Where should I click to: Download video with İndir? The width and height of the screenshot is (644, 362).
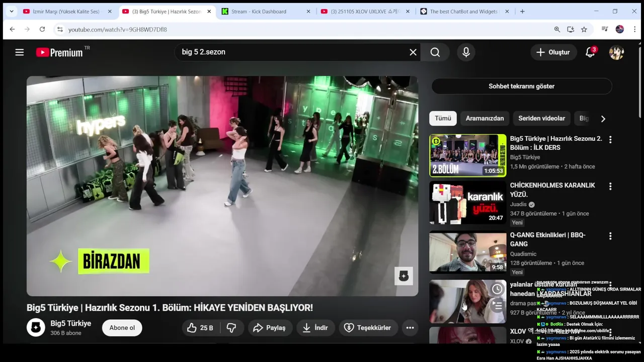[x=315, y=328]
